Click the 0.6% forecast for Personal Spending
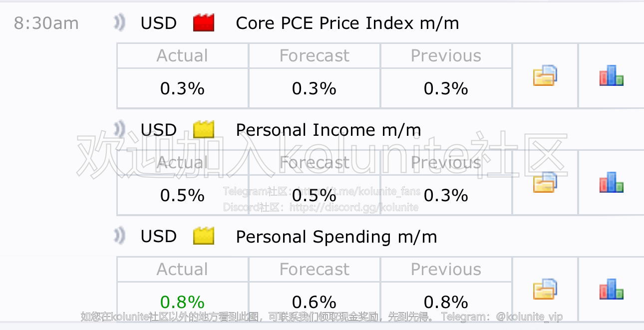This screenshot has height=330, width=644. pos(314,302)
